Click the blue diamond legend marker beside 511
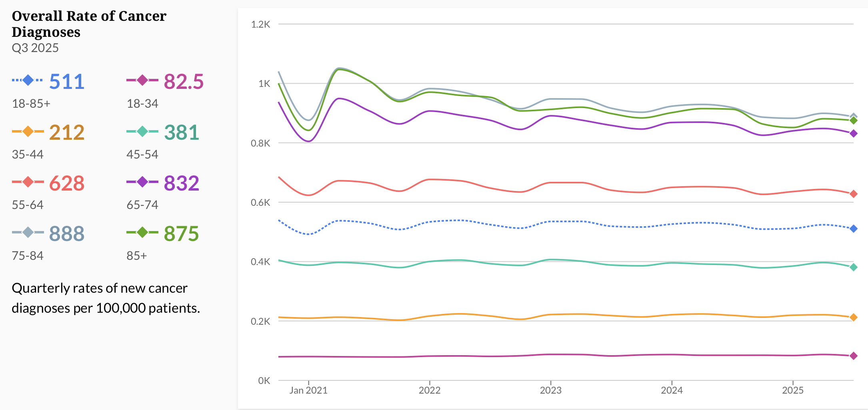This screenshot has width=868, height=410. (x=28, y=80)
